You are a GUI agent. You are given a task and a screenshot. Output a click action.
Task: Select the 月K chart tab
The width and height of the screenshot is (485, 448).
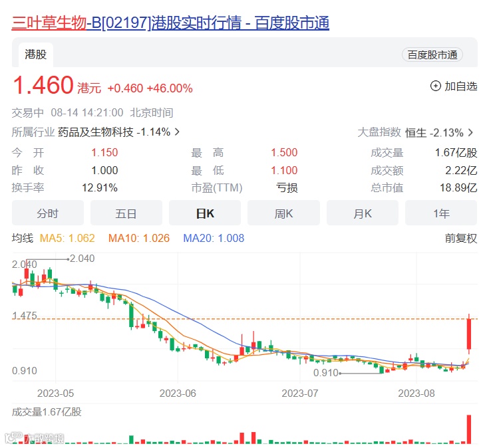[363, 213]
